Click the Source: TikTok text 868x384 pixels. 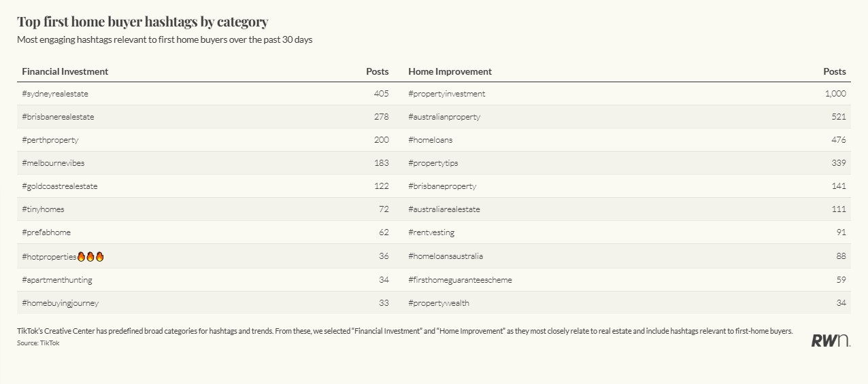38,343
